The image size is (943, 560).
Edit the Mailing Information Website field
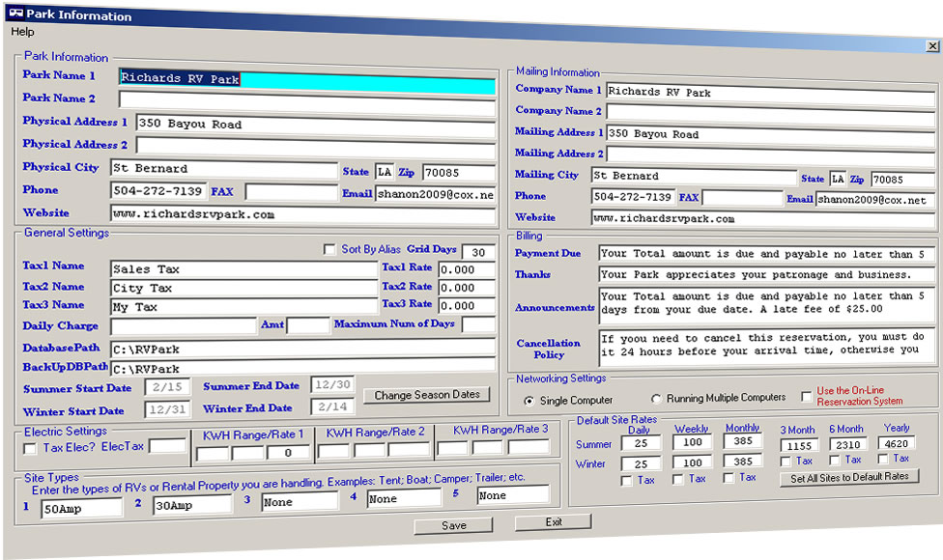click(x=763, y=220)
